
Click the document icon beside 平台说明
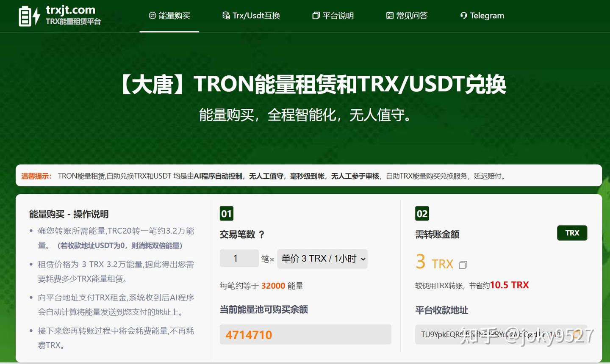[316, 15]
